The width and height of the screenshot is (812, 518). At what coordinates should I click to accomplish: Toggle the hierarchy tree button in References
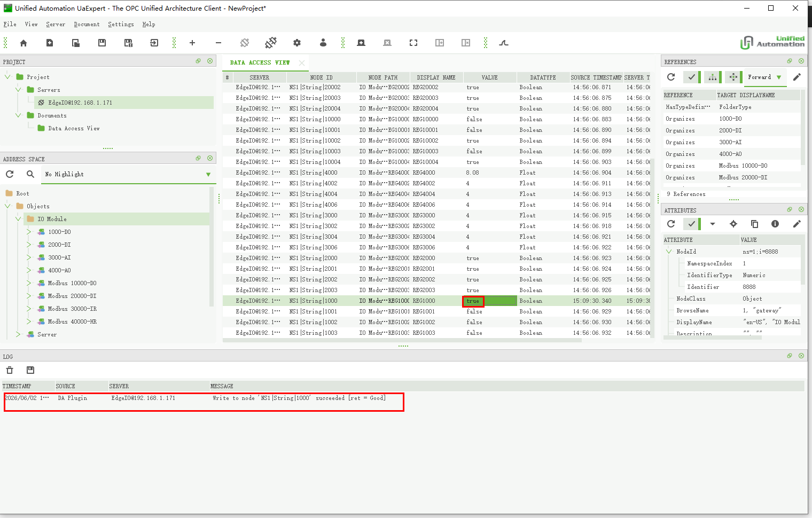(713, 77)
